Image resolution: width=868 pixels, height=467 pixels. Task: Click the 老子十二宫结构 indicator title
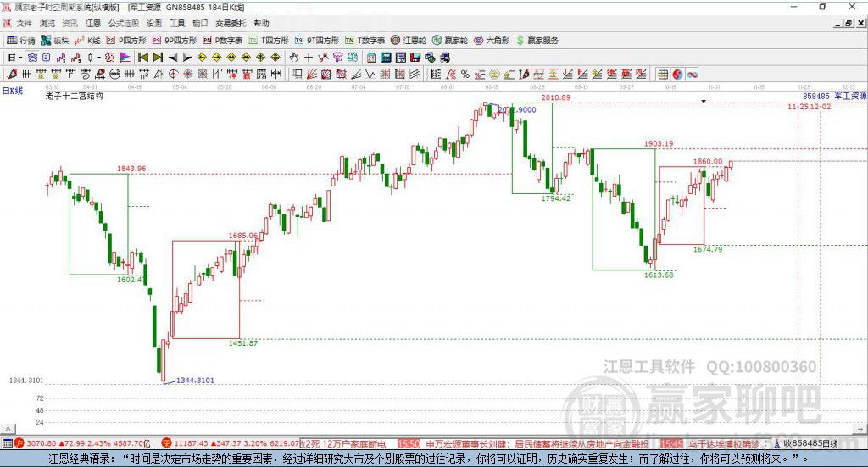75,96
